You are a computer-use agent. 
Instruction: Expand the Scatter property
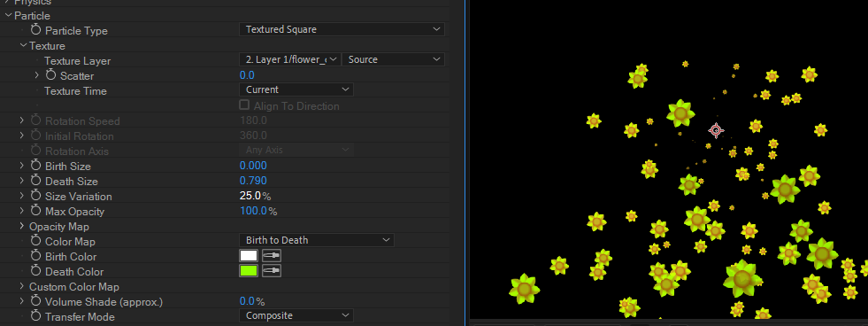point(37,75)
